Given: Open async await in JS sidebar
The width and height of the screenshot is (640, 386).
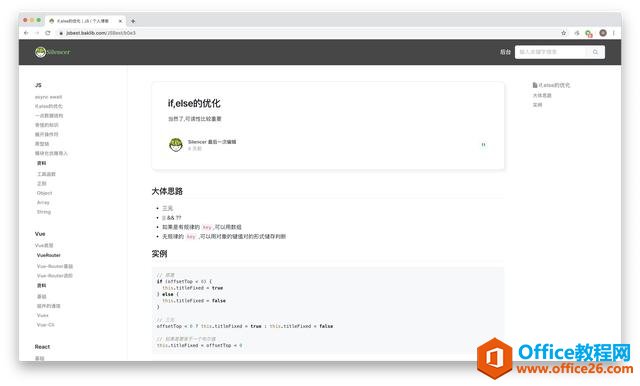Looking at the screenshot, I should (49, 97).
